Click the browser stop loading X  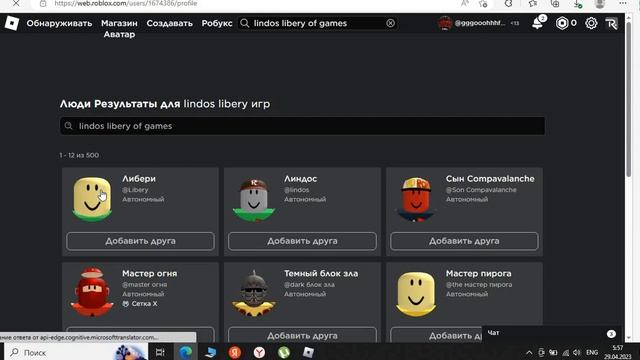click(x=16, y=3)
